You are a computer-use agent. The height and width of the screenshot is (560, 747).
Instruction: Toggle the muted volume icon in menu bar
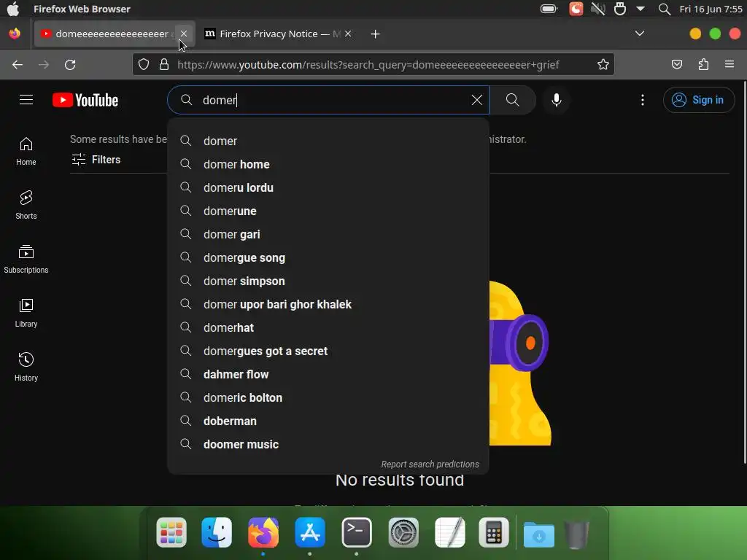[x=598, y=9]
